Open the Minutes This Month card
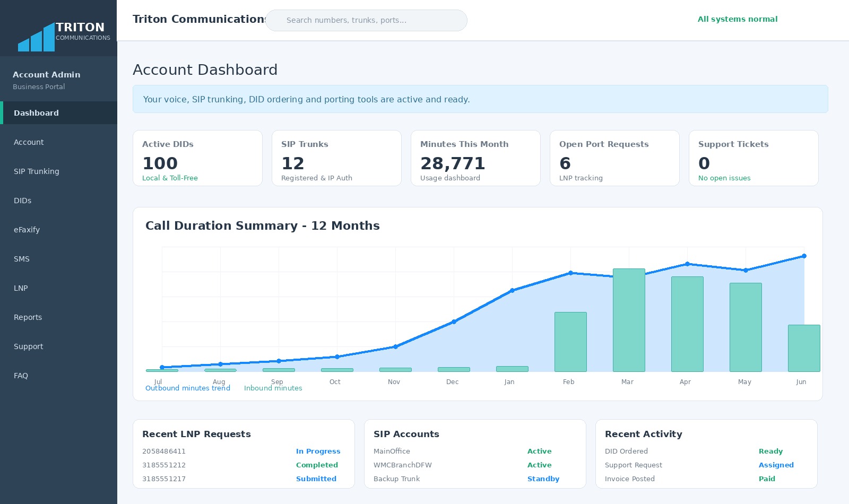Image resolution: width=849 pixels, height=504 pixels. coord(475,158)
